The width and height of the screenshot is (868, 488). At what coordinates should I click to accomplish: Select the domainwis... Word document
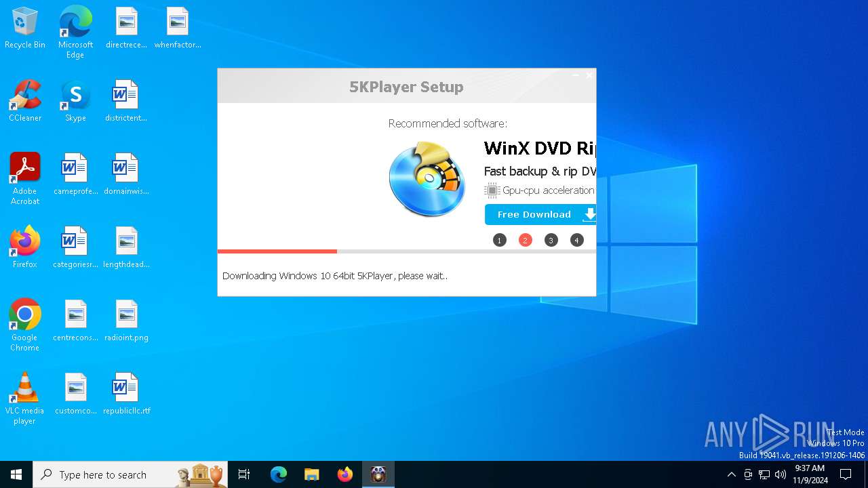click(126, 174)
